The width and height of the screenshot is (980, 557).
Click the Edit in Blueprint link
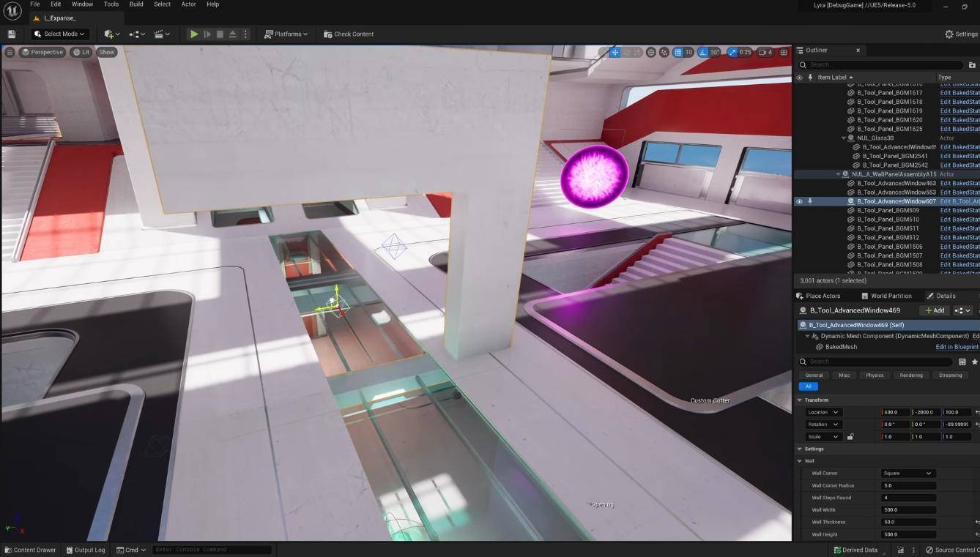click(x=957, y=347)
